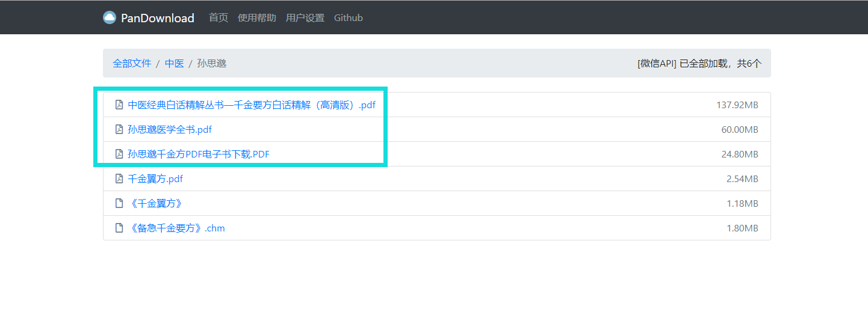868x336 pixels.
Task: Open 千金翼方.pdf file link
Action: (x=155, y=179)
